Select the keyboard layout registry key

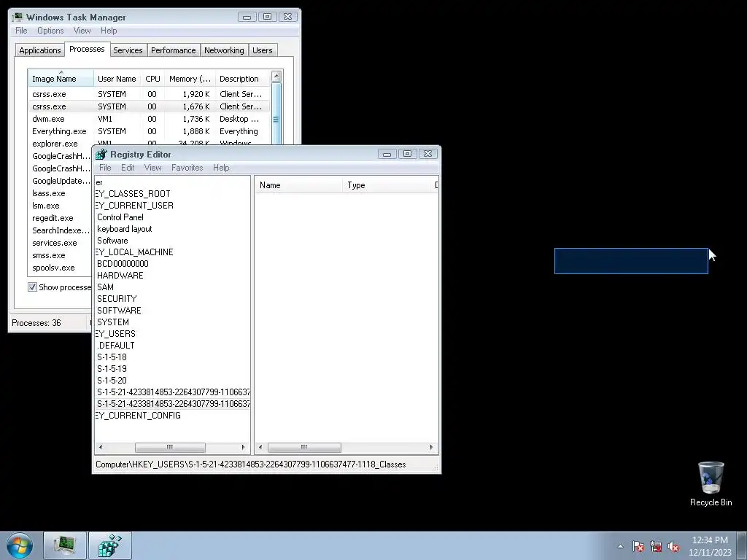pyautogui.click(x=124, y=229)
